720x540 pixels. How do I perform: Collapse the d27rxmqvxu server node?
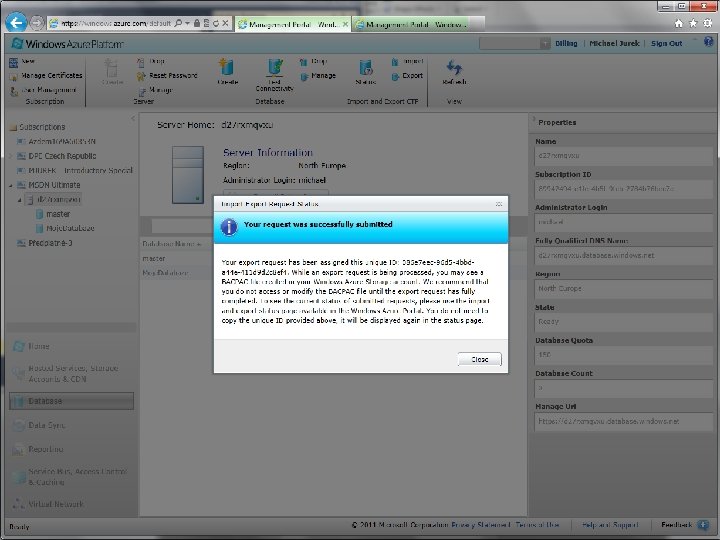click(20, 200)
